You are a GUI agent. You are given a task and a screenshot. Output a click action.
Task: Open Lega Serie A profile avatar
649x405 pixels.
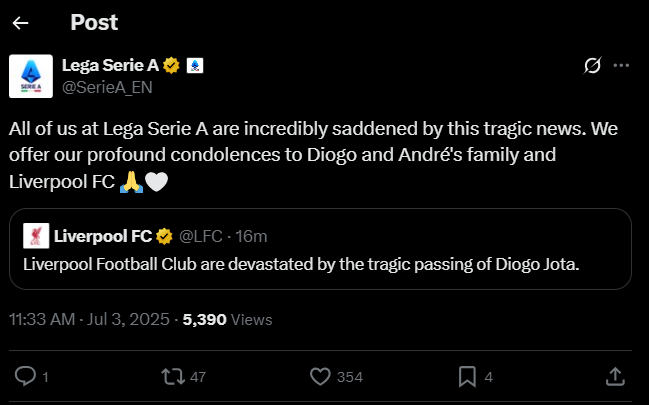[31, 76]
